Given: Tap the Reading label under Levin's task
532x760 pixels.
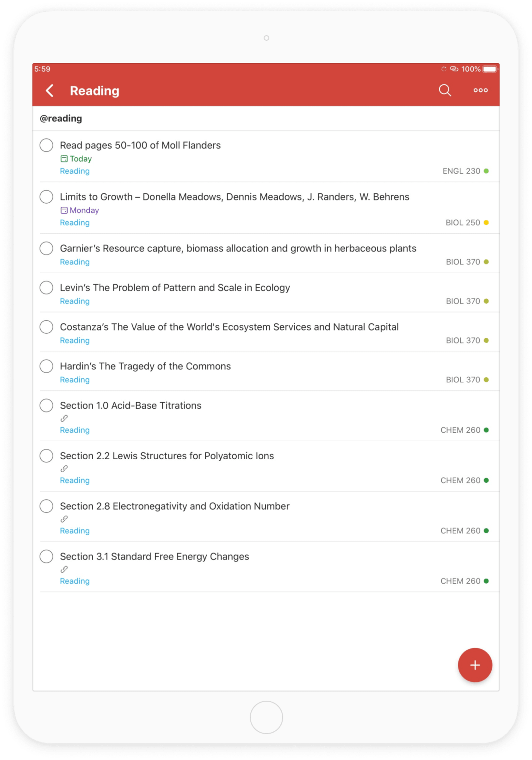Looking at the screenshot, I should pos(75,301).
